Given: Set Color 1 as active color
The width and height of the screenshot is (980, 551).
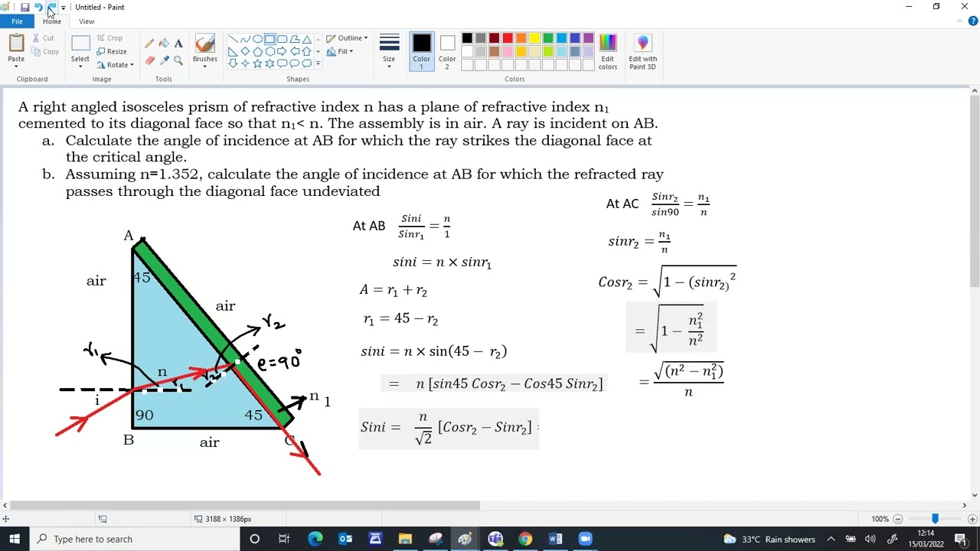Looking at the screenshot, I should (x=421, y=51).
